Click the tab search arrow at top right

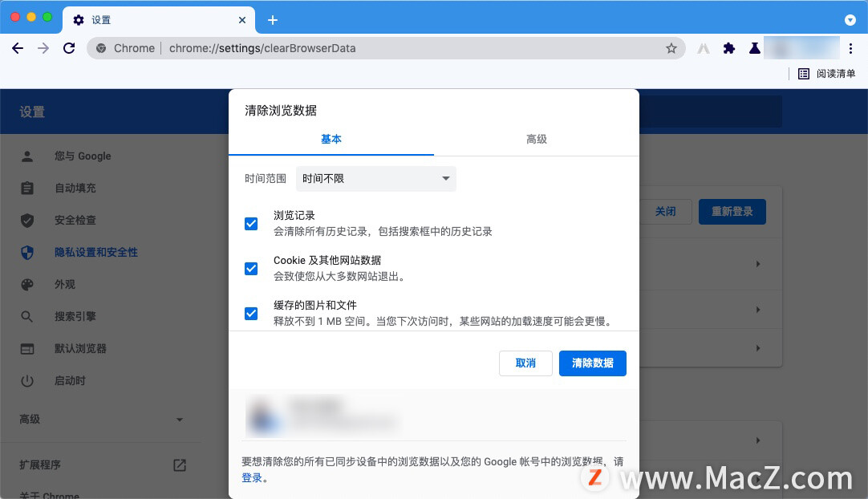coord(850,20)
